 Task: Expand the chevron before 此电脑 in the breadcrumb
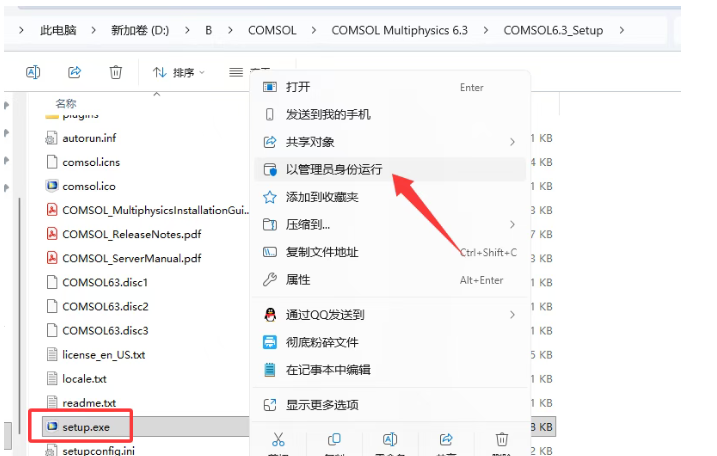pyautogui.click(x=21, y=30)
